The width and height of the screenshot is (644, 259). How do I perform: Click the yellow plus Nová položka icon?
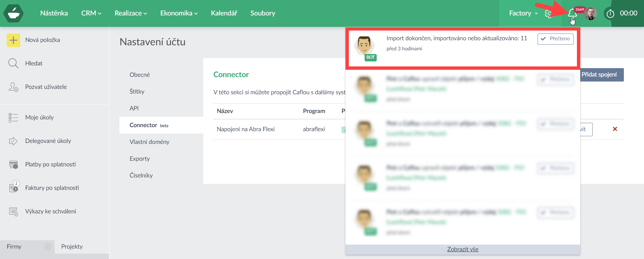13,40
